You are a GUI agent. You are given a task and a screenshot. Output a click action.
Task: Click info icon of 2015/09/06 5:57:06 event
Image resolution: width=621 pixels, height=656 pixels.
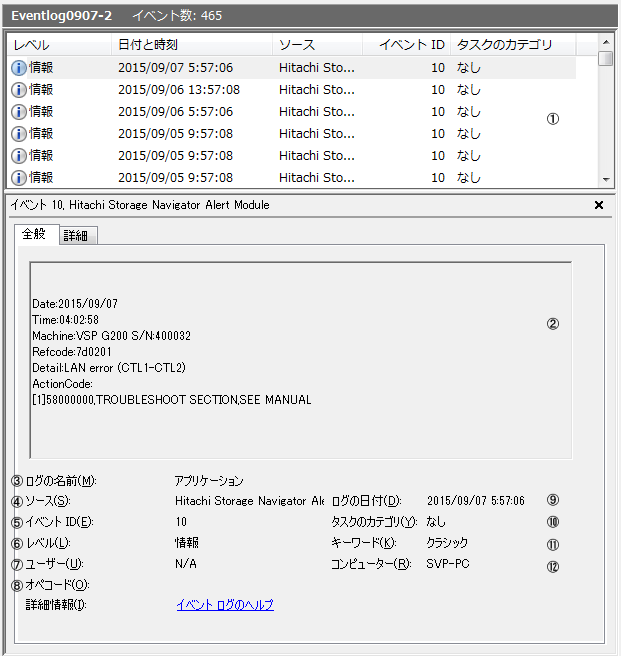[19, 112]
